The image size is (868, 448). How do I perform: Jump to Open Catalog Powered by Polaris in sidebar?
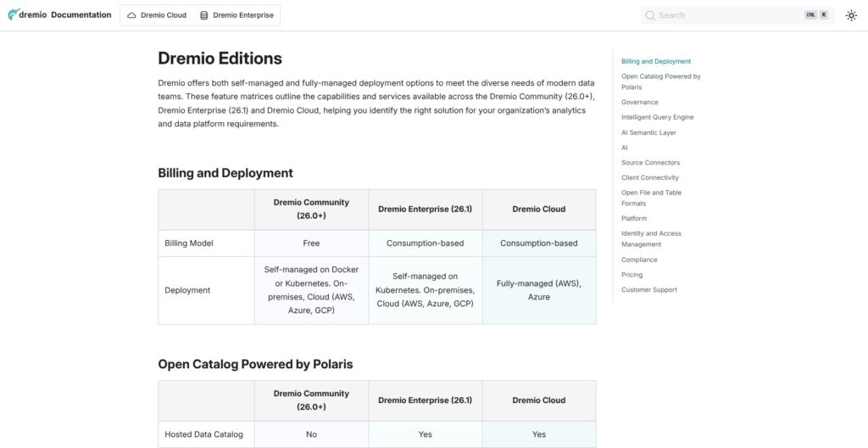660,81
